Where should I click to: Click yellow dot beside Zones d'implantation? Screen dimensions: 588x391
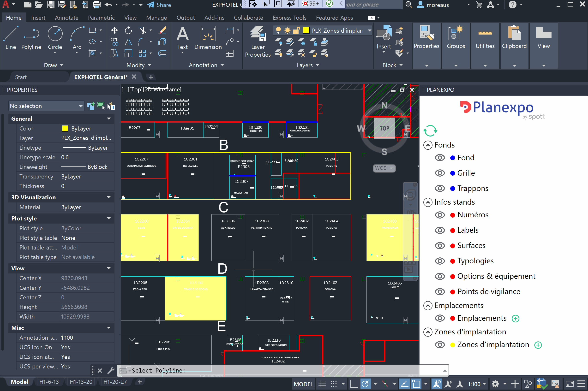pyautogui.click(x=453, y=345)
